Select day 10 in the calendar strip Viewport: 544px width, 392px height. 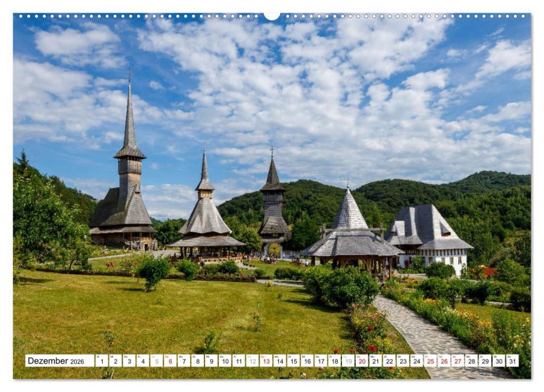225,361
